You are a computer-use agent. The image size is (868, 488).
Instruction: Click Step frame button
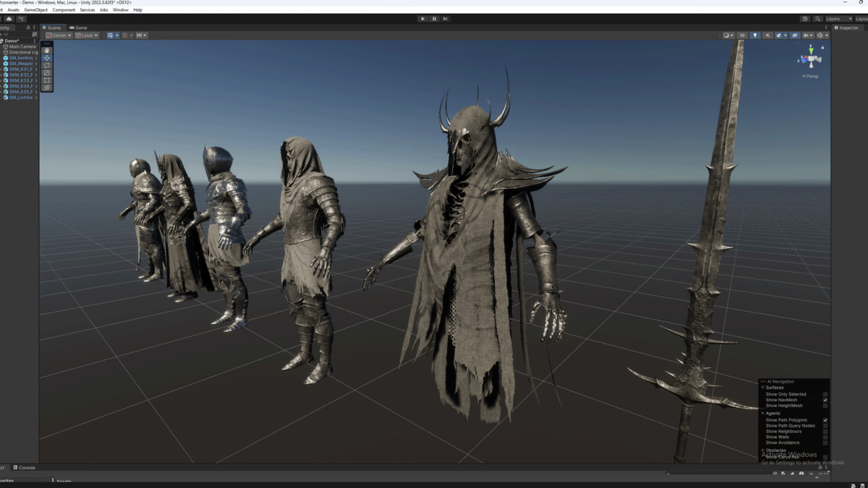pyautogui.click(x=445, y=19)
